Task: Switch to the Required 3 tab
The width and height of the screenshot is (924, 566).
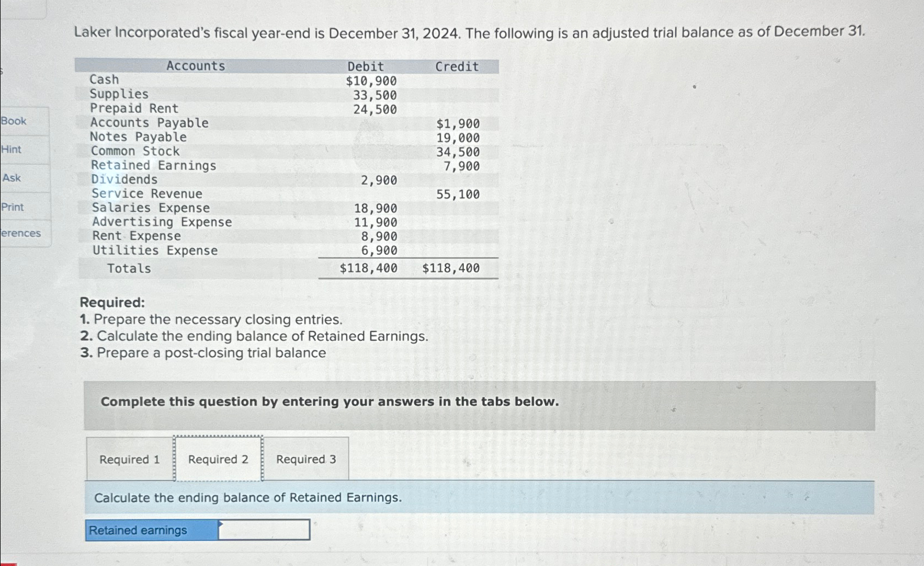Action: coord(306,459)
